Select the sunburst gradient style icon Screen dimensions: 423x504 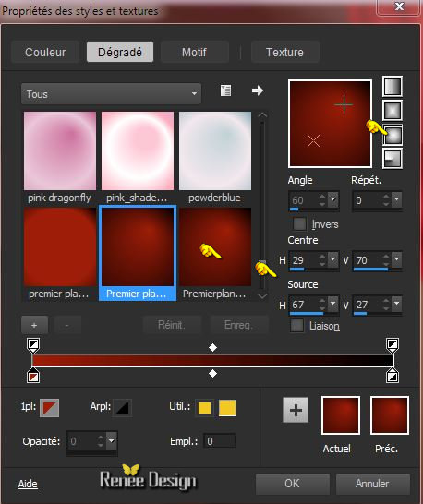point(393,135)
